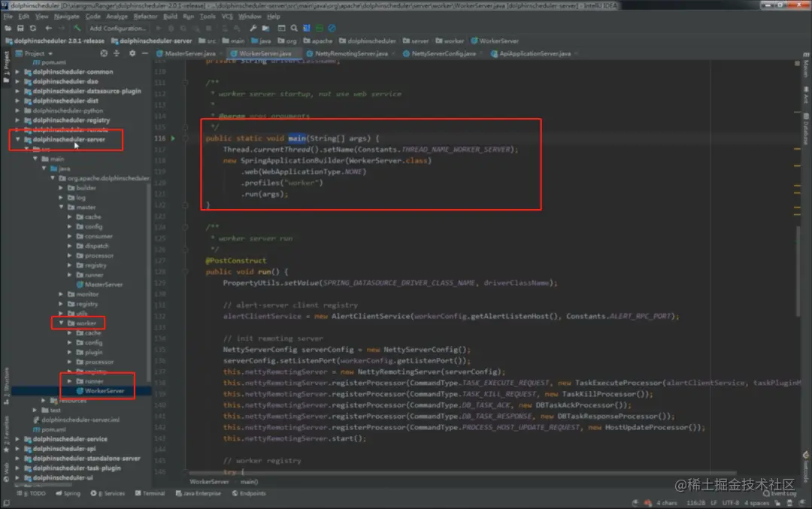Click the green run gutter arrow at line 116

coord(173,138)
